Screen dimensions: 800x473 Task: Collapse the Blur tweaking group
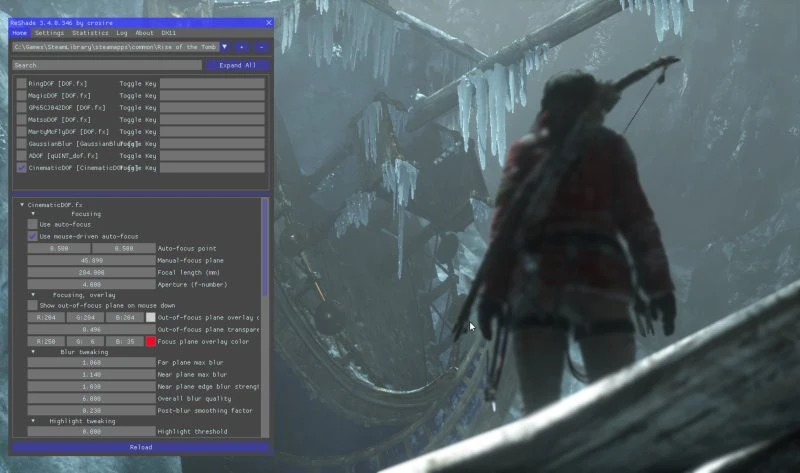tap(33, 352)
